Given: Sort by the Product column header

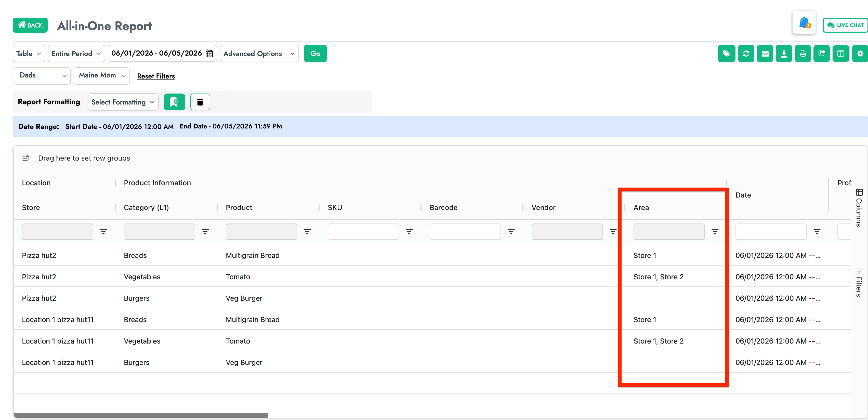Looking at the screenshot, I should tap(239, 208).
